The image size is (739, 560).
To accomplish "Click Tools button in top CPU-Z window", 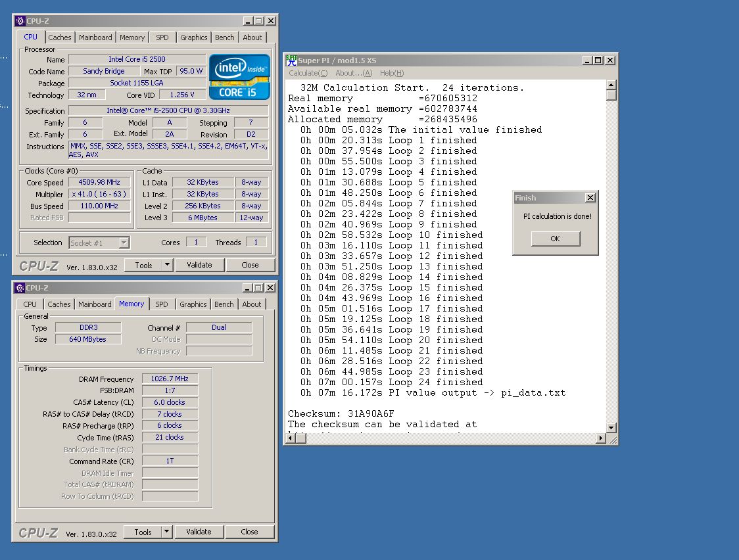I will 144,265.
